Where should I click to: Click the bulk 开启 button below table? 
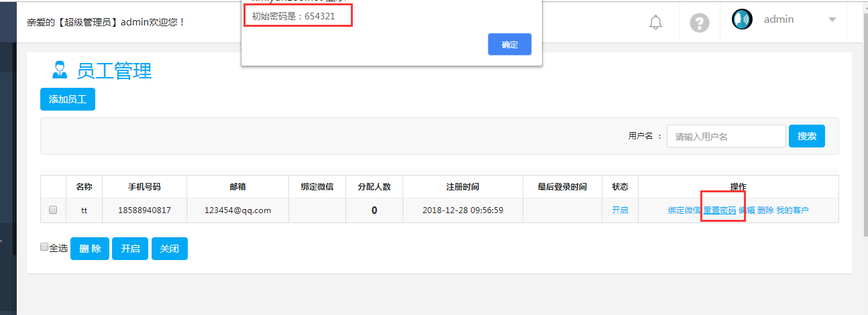click(130, 249)
